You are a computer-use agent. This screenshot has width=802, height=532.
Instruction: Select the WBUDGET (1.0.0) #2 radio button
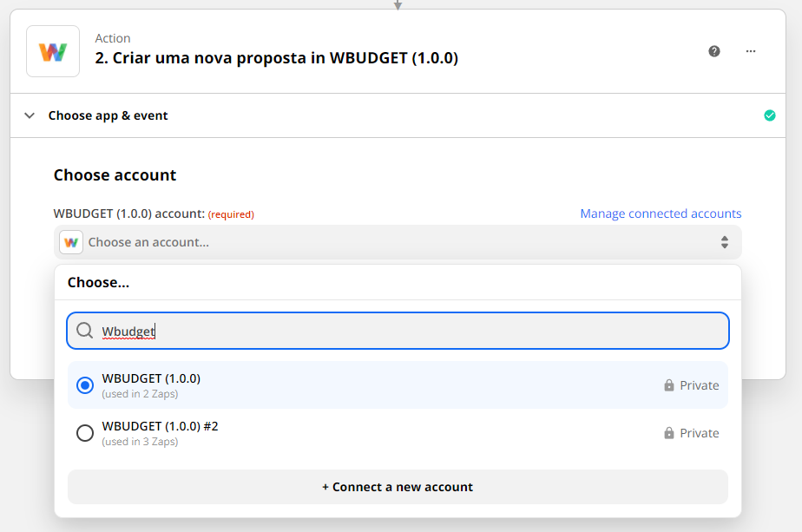click(x=85, y=433)
